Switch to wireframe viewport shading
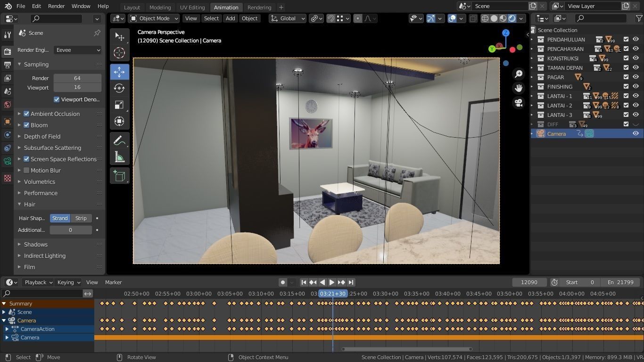 tap(485, 18)
